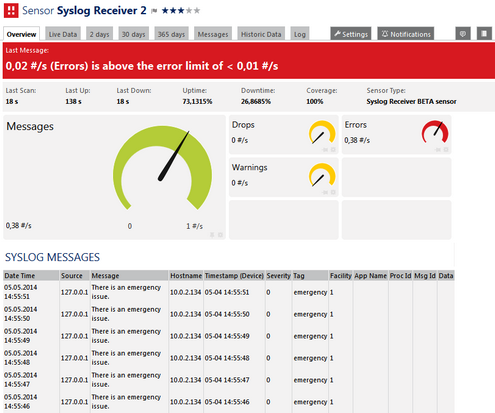This screenshot has height=413, width=495.
Task: Click the pin icon on Drops gauge
Action: pyautogui.click(x=325, y=150)
